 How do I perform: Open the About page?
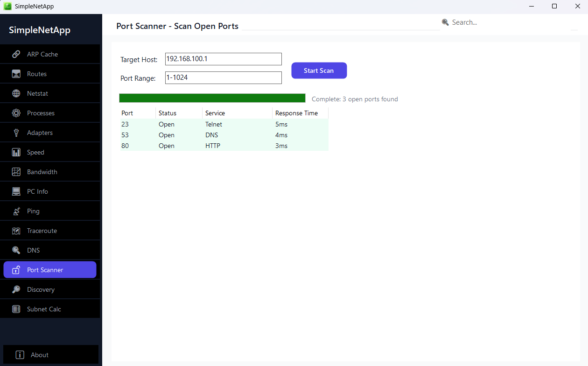[x=51, y=355]
